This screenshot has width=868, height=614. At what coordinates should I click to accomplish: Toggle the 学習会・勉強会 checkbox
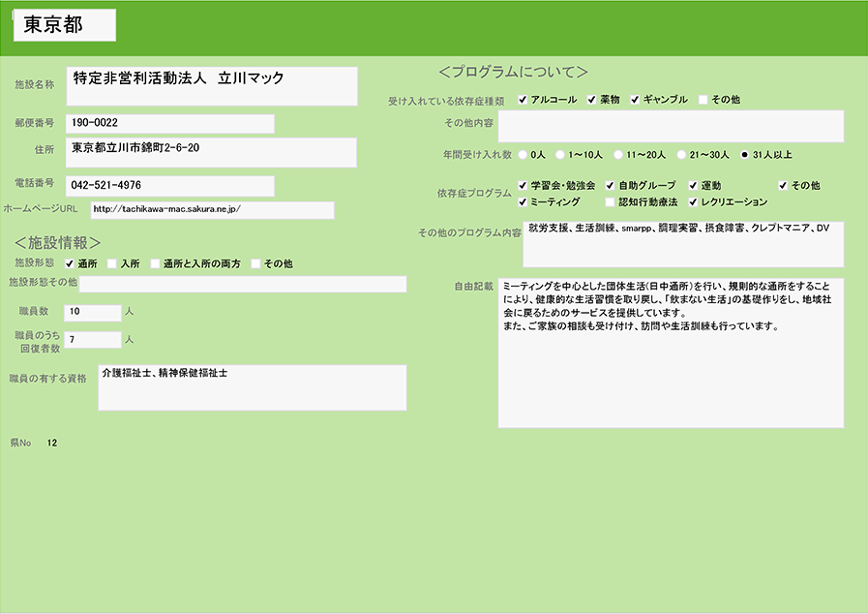[x=524, y=185]
